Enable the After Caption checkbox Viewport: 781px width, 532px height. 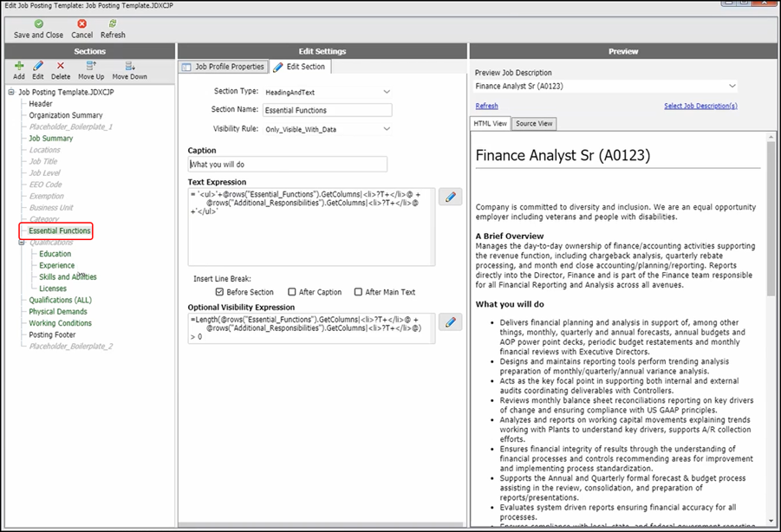292,292
